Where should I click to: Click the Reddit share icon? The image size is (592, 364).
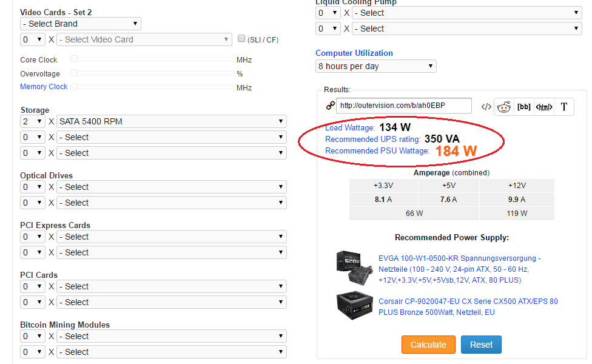coord(503,107)
